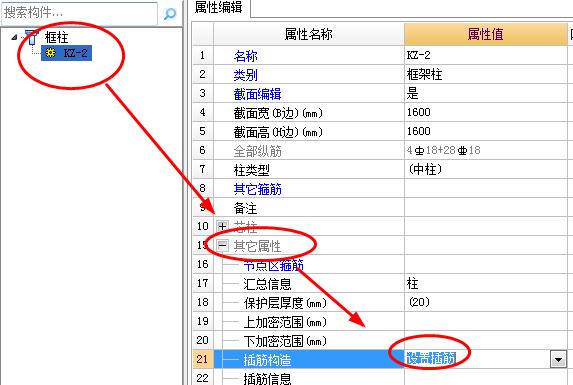Expand the 芯柱 property group
Viewport: 573px width, 385px height.
222,226
